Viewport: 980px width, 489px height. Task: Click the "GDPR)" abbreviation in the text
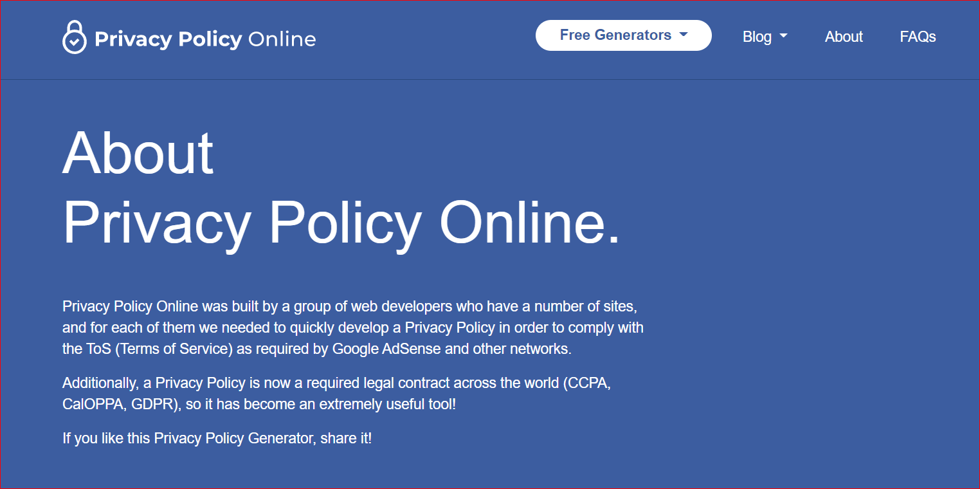pos(156,405)
